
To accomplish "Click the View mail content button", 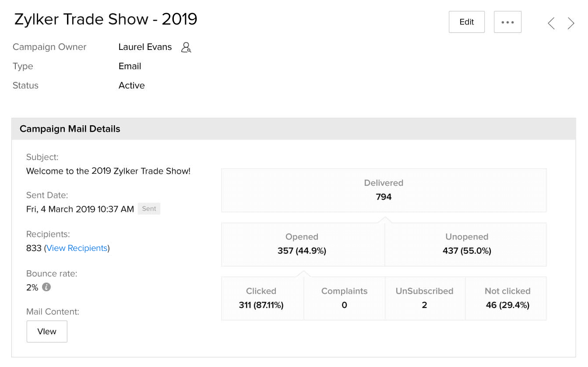I will point(47,332).
